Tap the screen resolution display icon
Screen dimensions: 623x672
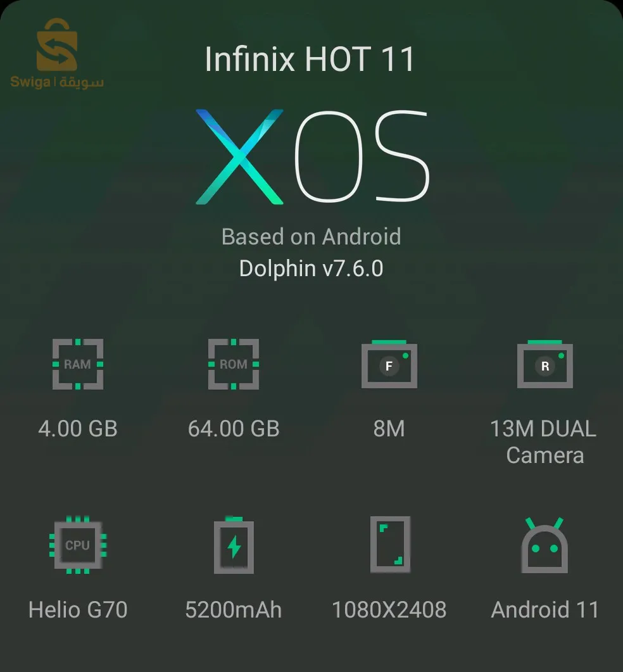coord(390,544)
